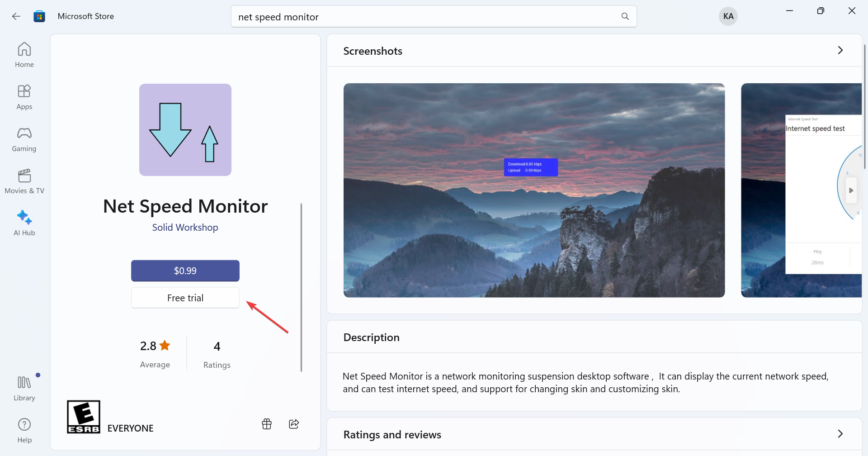868x456 pixels.
Task: Share Net Speed Monitor via share icon
Action: 294,424
